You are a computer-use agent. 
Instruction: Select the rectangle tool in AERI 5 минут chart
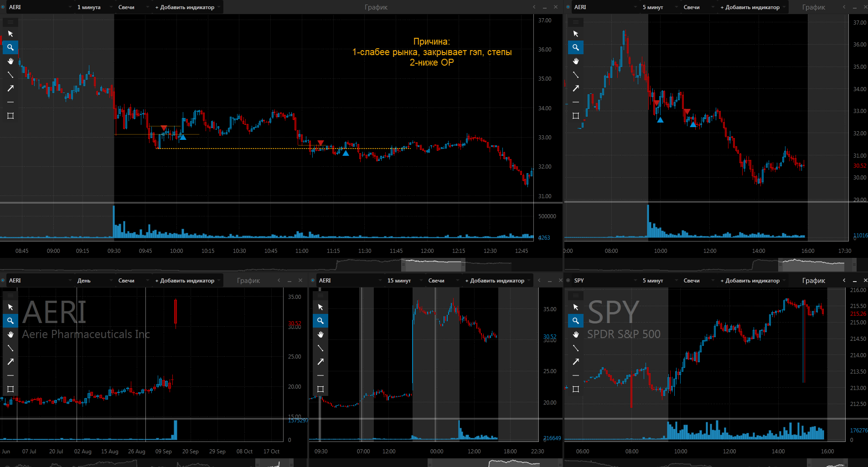tap(576, 116)
